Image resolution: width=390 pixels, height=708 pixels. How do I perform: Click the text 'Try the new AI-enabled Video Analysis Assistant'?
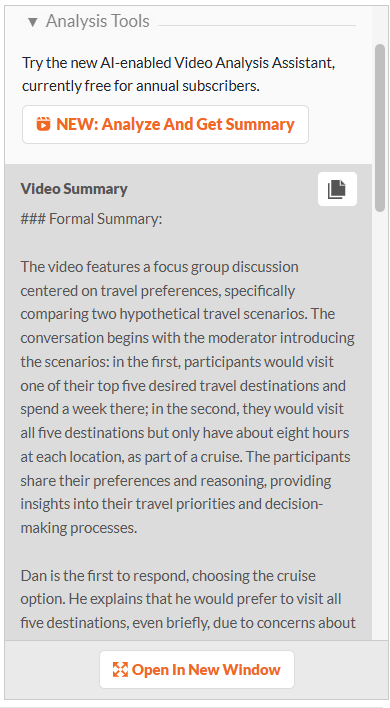pyautogui.click(x=178, y=63)
